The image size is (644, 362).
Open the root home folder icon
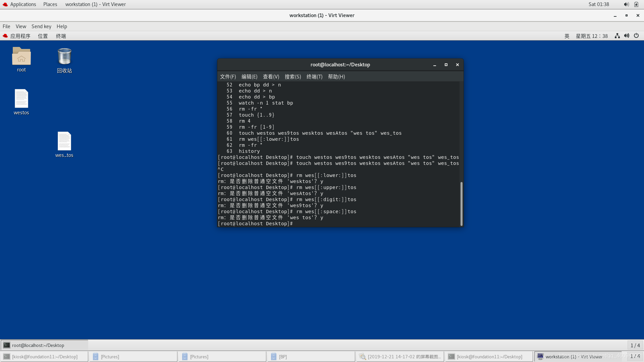click(x=21, y=56)
